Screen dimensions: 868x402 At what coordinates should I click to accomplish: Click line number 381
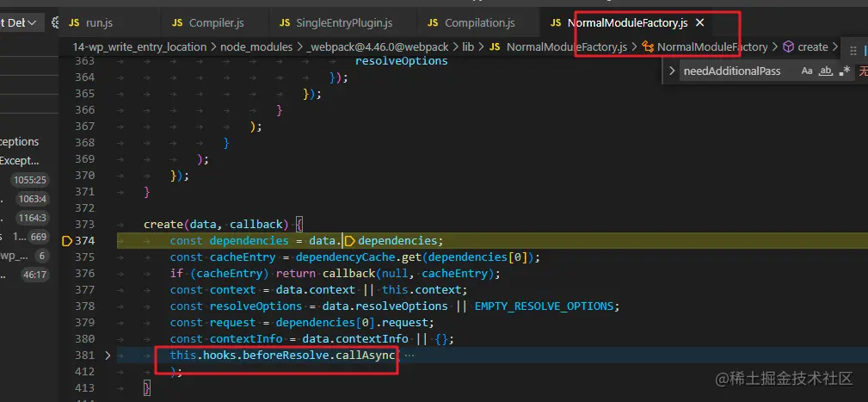click(x=84, y=356)
